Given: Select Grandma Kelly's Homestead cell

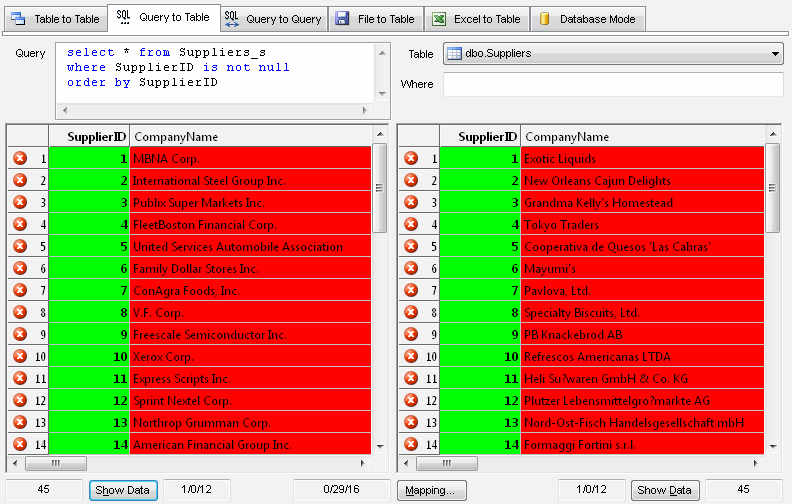Looking at the screenshot, I should tap(642, 203).
